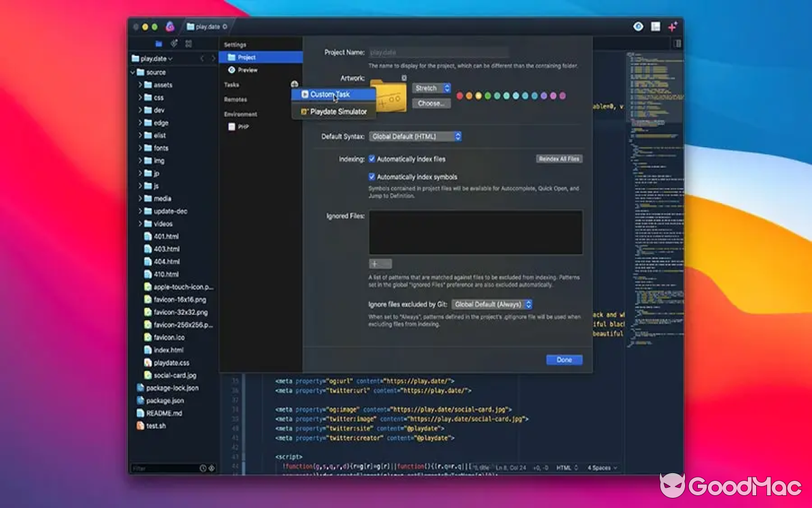
Task: Click the Files sidebar icon
Action: (x=159, y=44)
